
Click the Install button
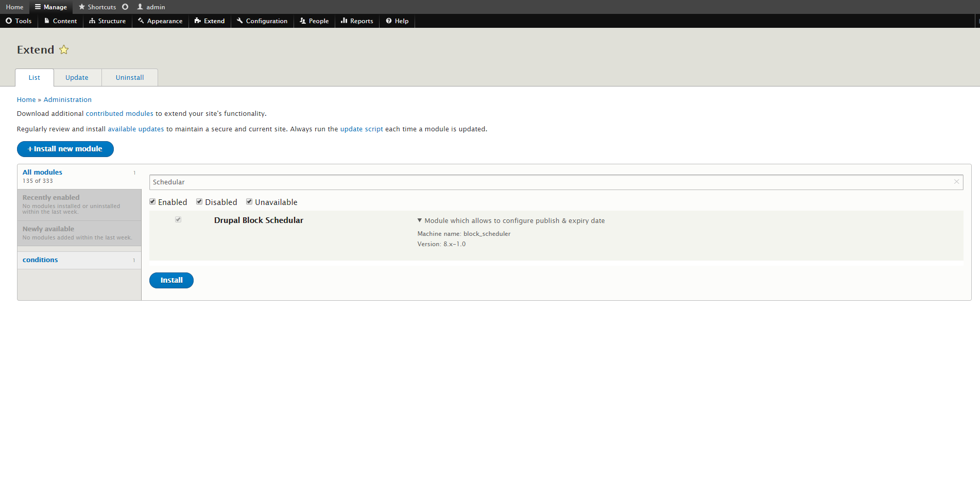[171, 280]
